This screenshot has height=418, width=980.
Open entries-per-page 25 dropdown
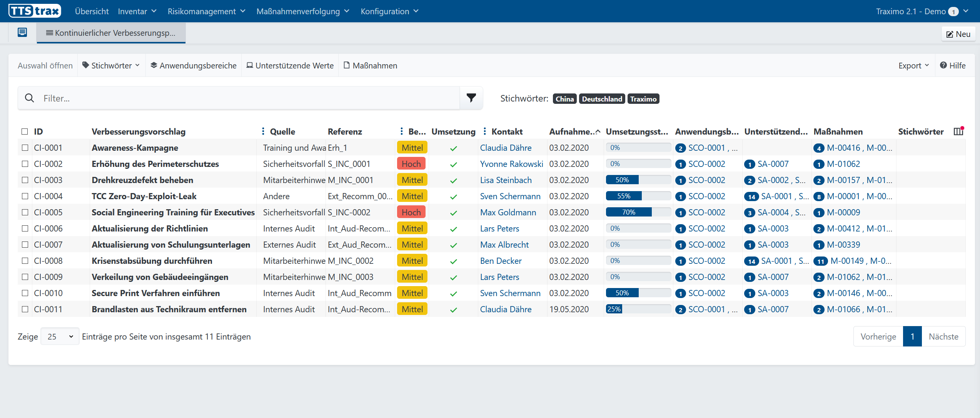click(60, 336)
